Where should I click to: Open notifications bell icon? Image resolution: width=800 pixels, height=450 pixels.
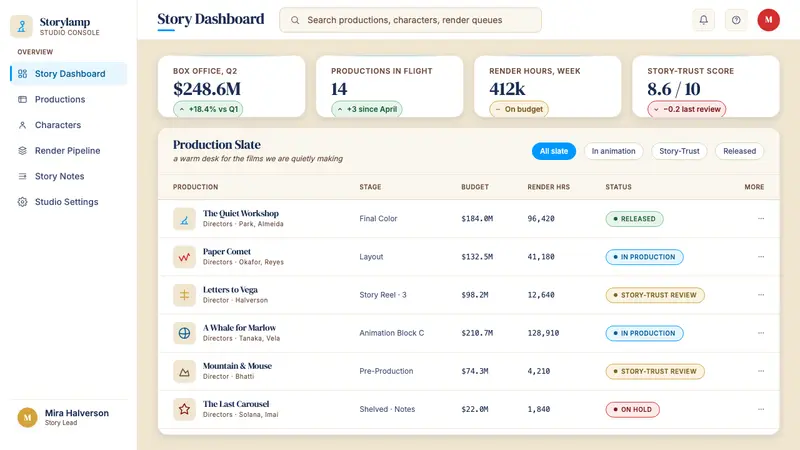[704, 20]
